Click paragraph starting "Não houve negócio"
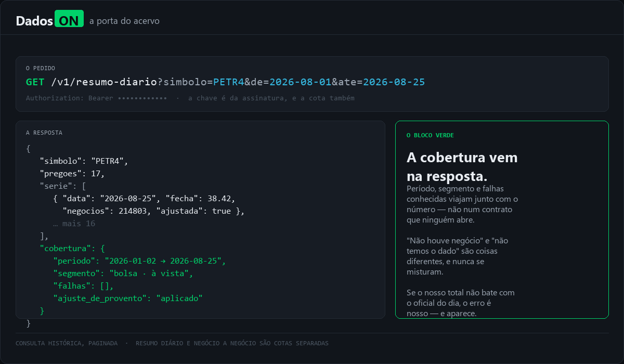 pos(458,256)
